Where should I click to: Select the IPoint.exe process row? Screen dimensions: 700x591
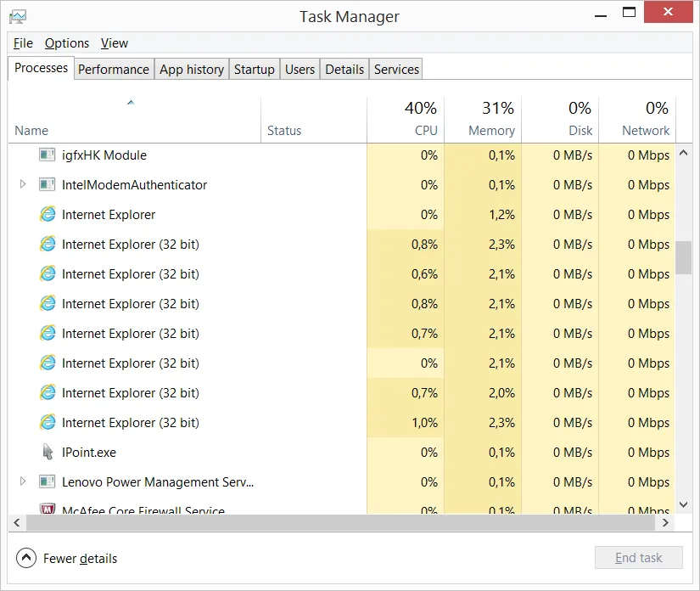pyautogui.click(x=342, y=452)
